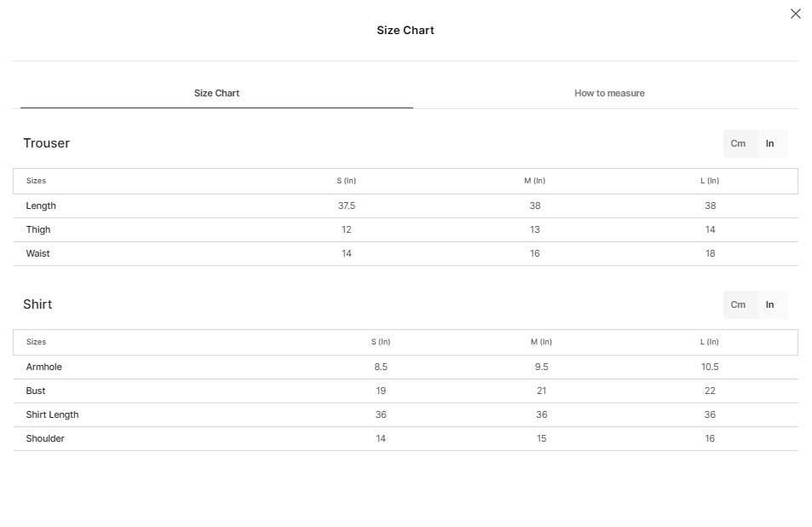This screenshot has width=812, height=527.
Task: Click the Trouser L (In) column header
Action: [x=710, y=181]
